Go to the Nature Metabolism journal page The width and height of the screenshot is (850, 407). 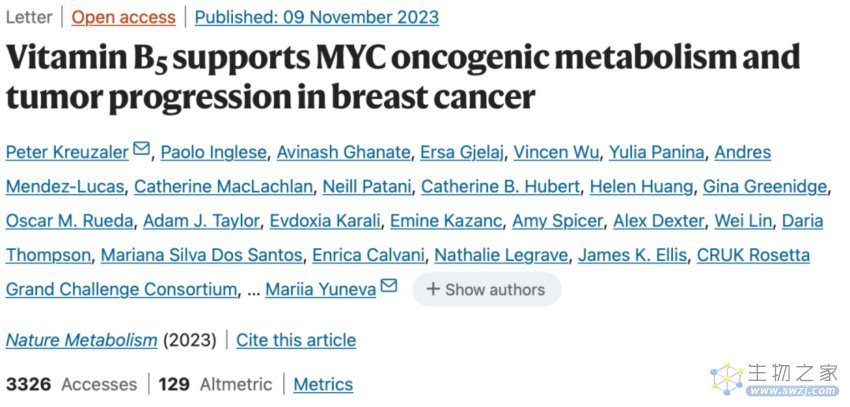(81, 340)
